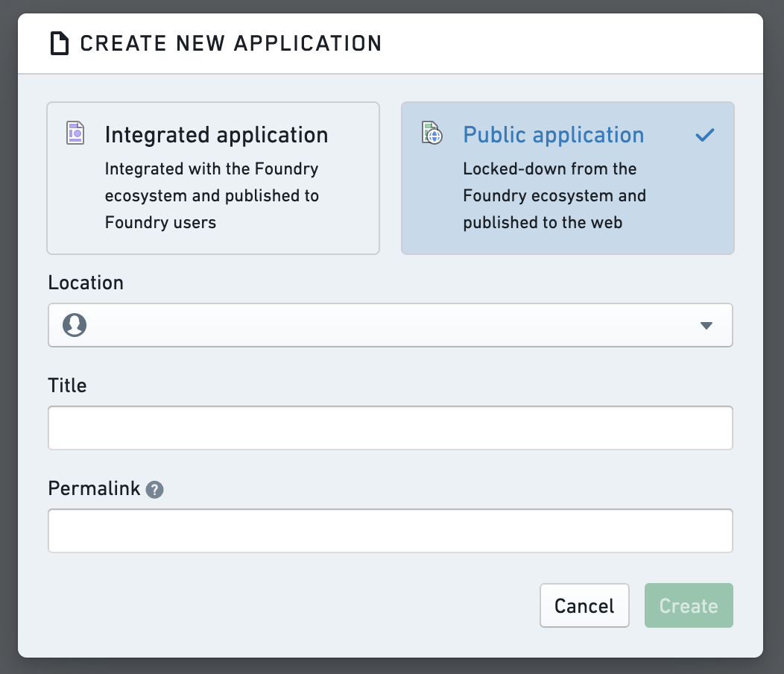This screenshot has width=784, height=674.
Task: Click the document icon beside Create New Application
Action: [x=60, y=43]
